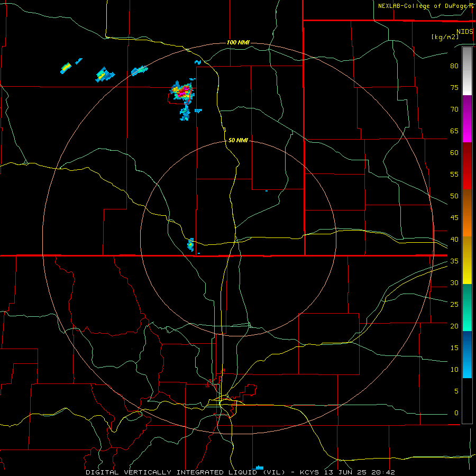The width and height of the screenshot is (476, 476).
Task: Select the magenta 65-70 color scale segment
Action: [x=467, y=118]
